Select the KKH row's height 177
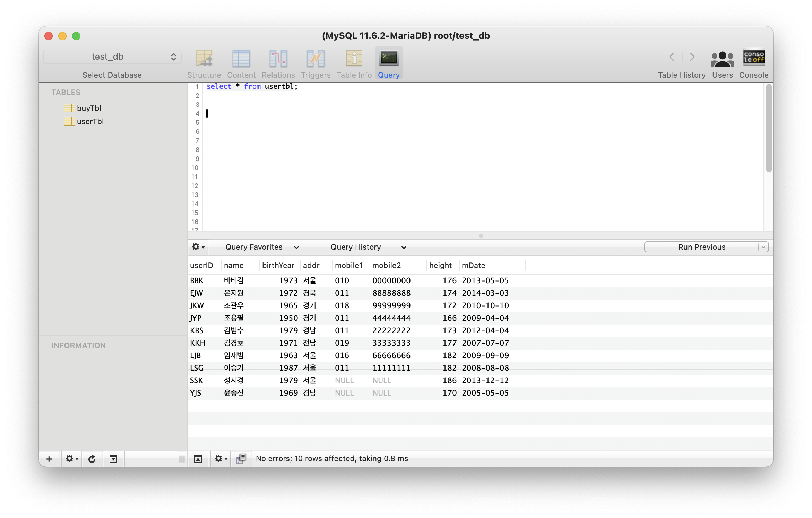 tap(449, 343)
